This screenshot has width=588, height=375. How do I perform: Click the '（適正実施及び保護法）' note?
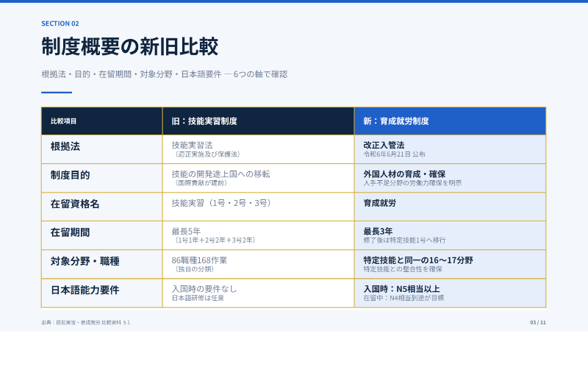(x=206, y=154)
